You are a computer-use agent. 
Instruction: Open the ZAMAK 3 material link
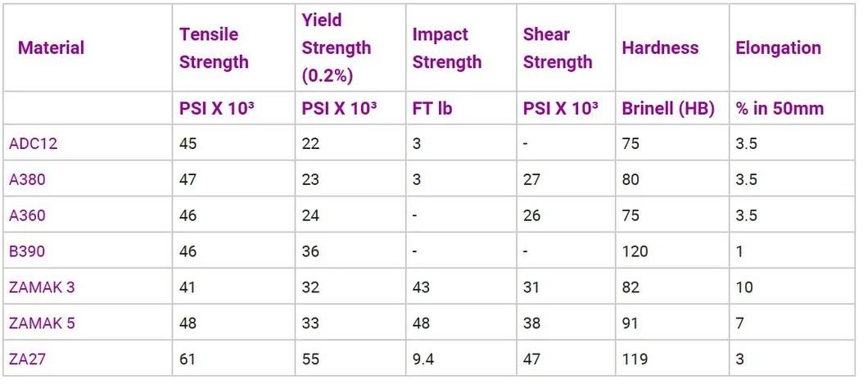(x=42, y=287)
